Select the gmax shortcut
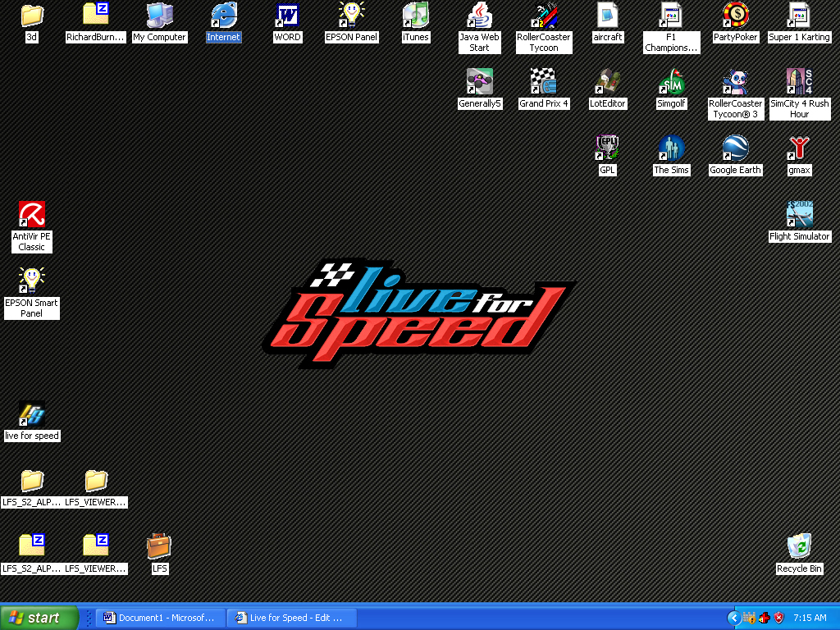Image resolution: width=840 pixels, height=630 pixels. [x=799, y=148]
